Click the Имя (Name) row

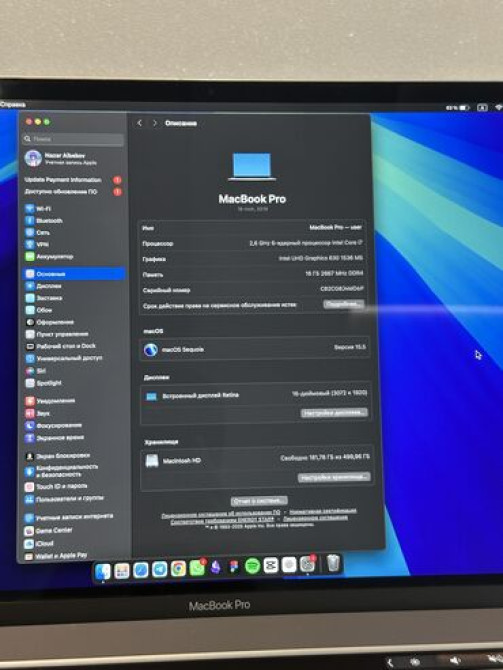252,228
